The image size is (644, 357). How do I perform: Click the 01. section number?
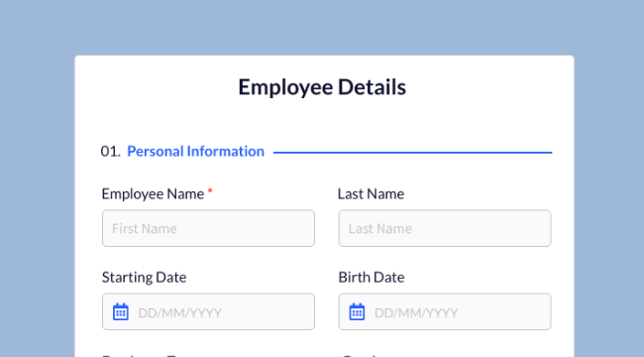pyautogui.click(x=111, y=152)
